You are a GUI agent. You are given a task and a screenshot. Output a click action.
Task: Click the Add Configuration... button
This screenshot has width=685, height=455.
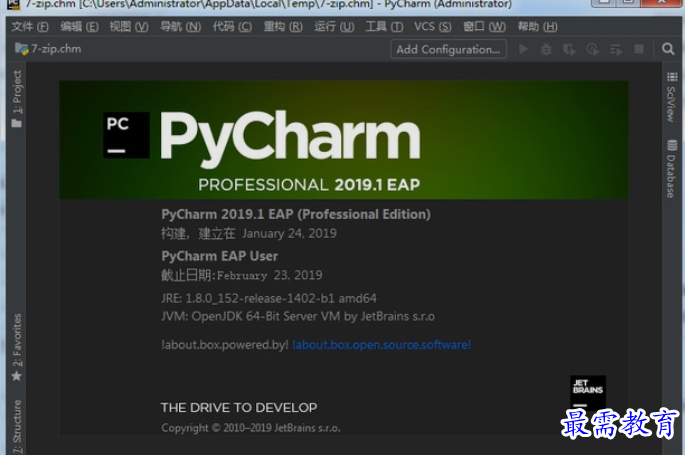(448, 49)
